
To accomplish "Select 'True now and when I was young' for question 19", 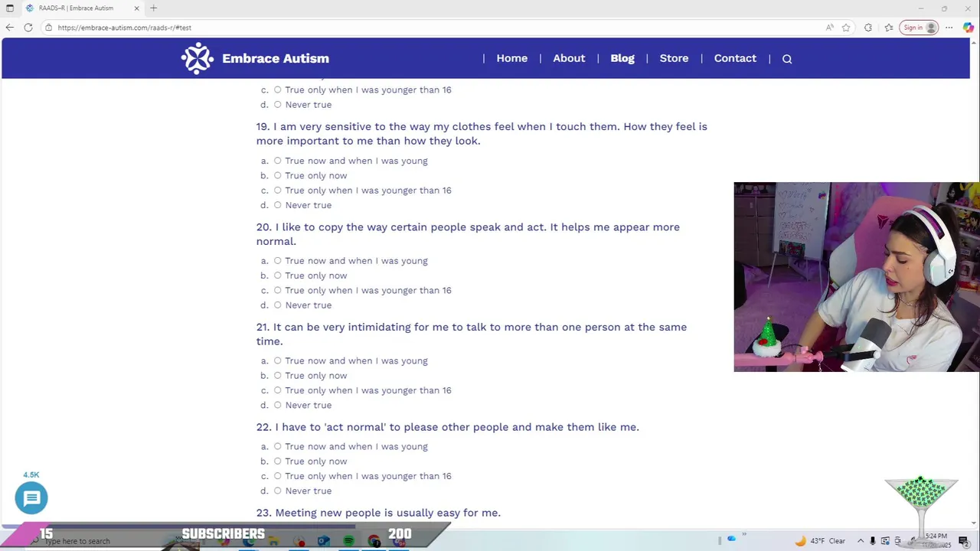I will coord(278,161).
